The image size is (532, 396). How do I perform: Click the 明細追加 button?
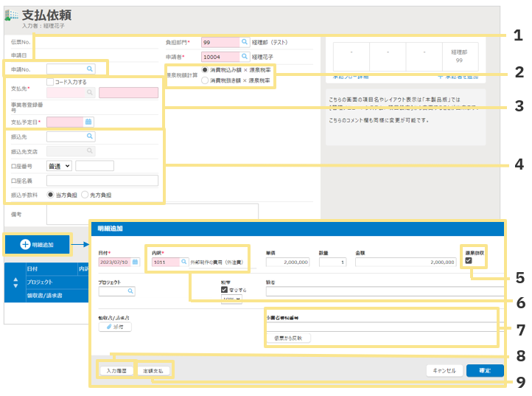38,244
